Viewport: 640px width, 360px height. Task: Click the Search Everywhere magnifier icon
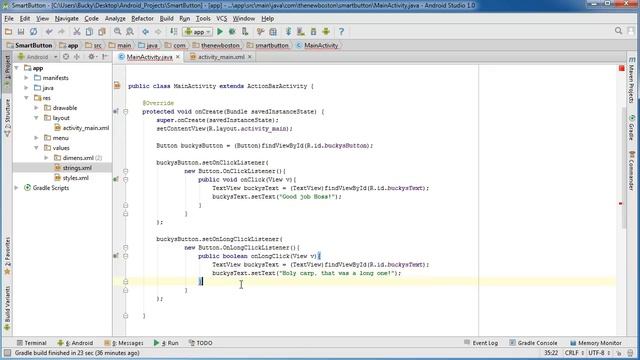coord(618,31)
